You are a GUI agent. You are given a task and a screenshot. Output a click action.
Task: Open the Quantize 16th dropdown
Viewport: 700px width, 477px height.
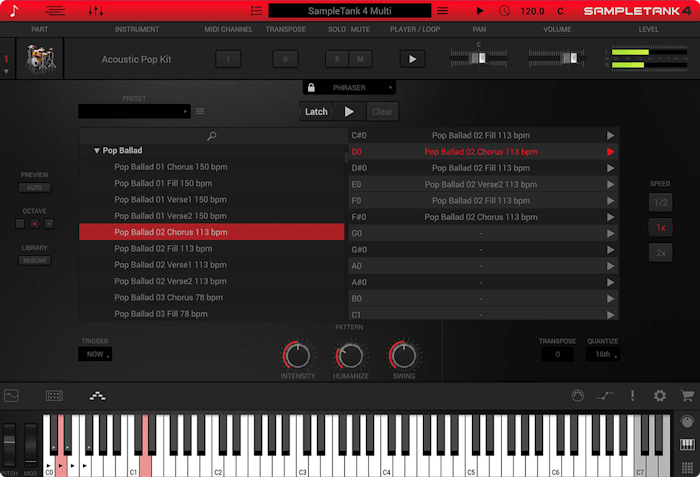point(603,354)
